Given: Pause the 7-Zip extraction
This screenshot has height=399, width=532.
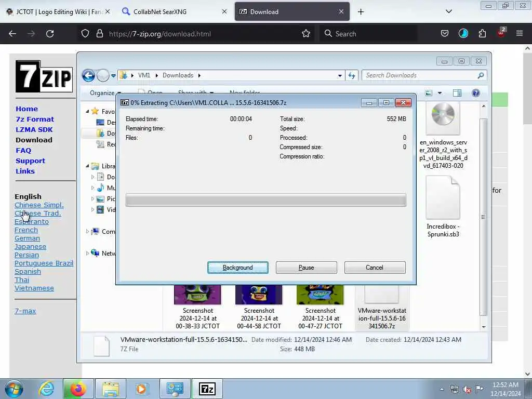Looking at the screenshot, I should click(x=307, y=268).
